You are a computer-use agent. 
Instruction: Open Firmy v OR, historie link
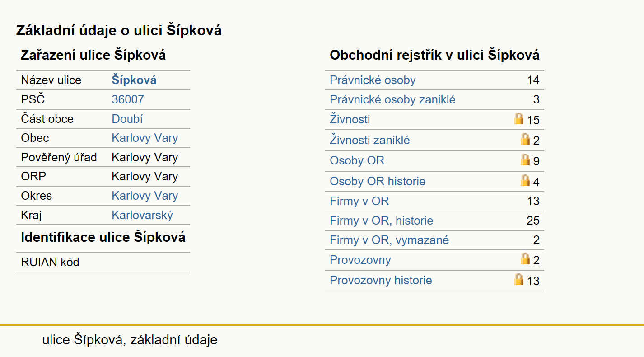tap(382, 221)
